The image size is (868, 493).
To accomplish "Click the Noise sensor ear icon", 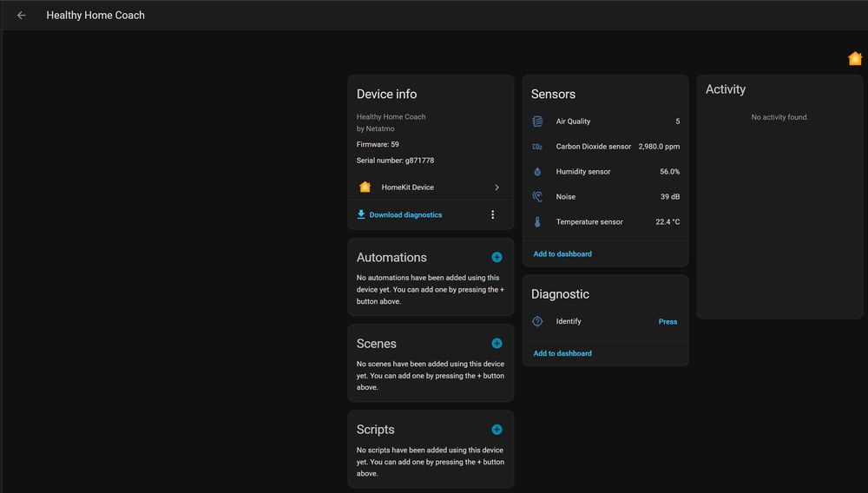I will pos(537,197).
